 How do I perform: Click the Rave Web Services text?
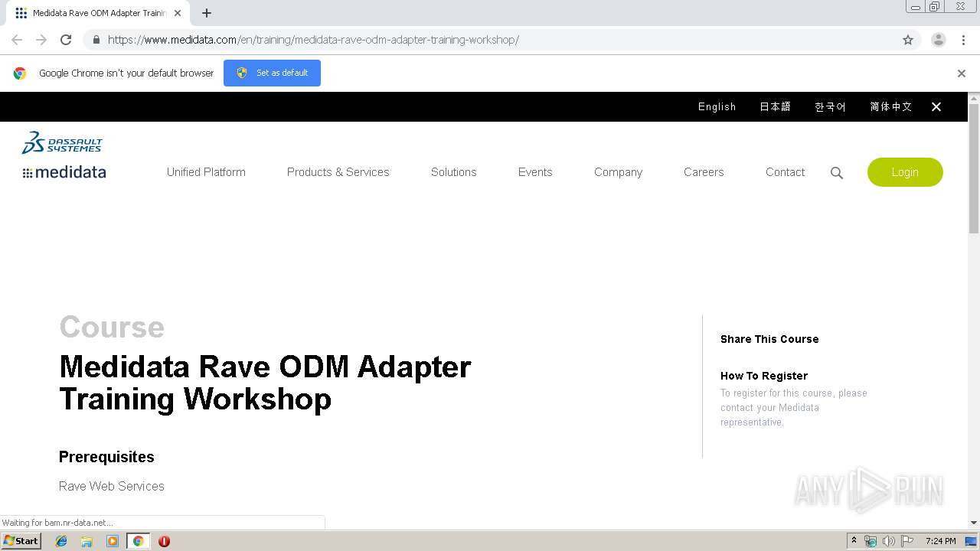pyautogui.click(x=112, y=486)
